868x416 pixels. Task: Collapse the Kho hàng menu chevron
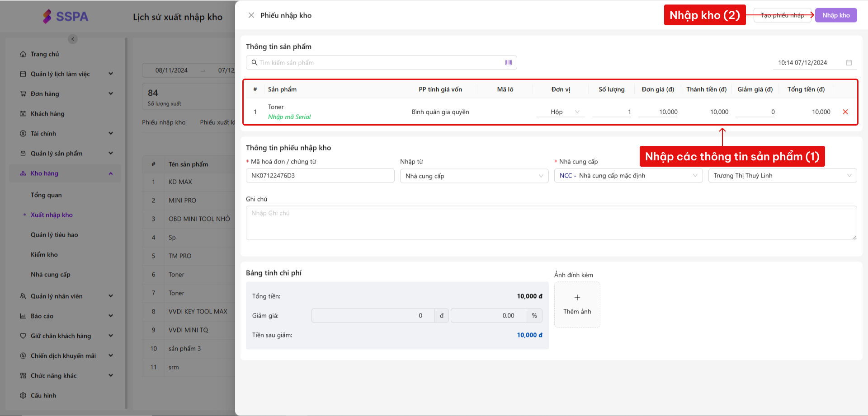111,173
